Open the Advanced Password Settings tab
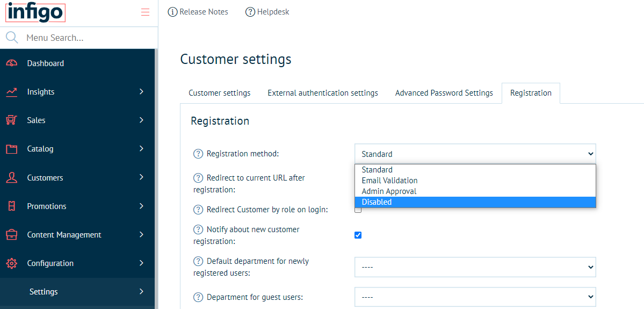Image resolution: width=644 pixels, height=309 pixels. pos(444,93)
